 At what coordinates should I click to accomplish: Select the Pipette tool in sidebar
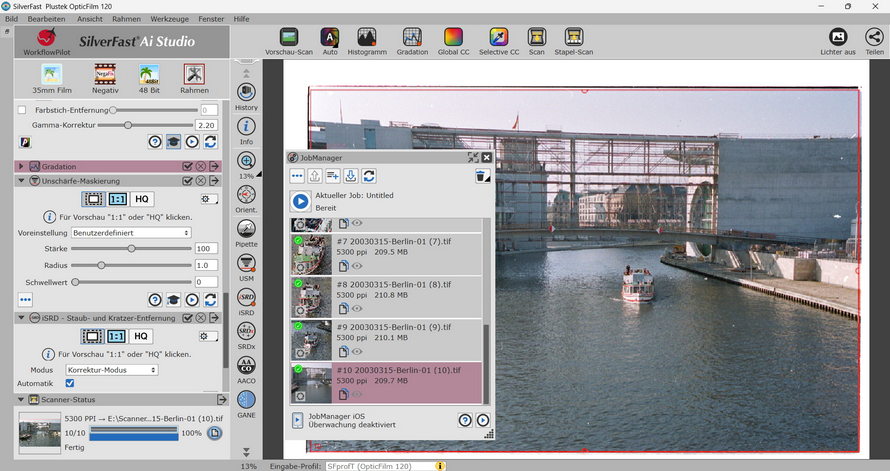[x=246, y=228]
